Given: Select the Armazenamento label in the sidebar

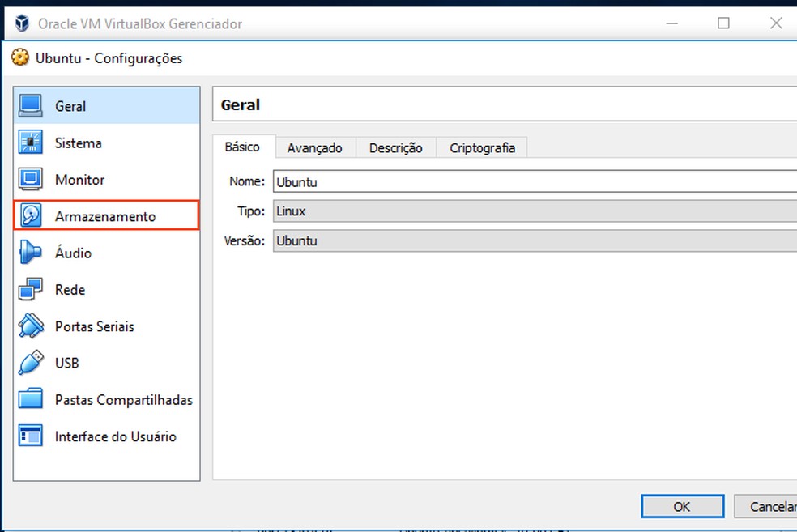Looking at the screenshot, I should click(x=105, y=216).
